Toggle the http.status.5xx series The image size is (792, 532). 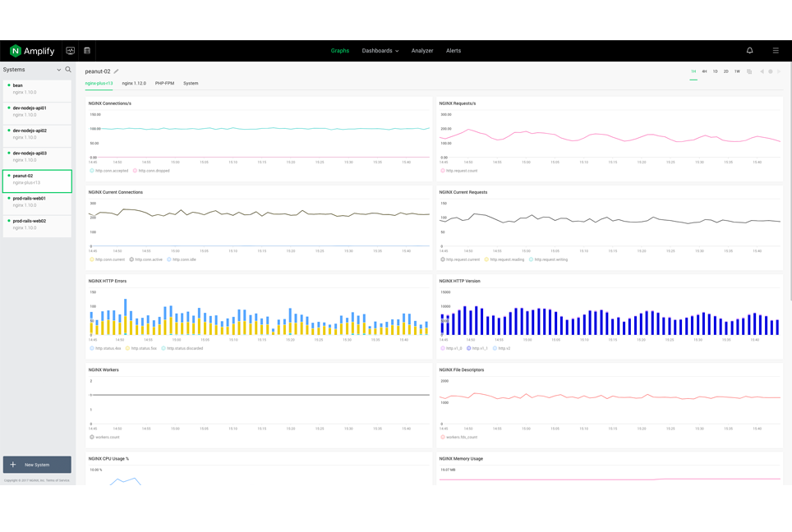[x=141, y=348]
